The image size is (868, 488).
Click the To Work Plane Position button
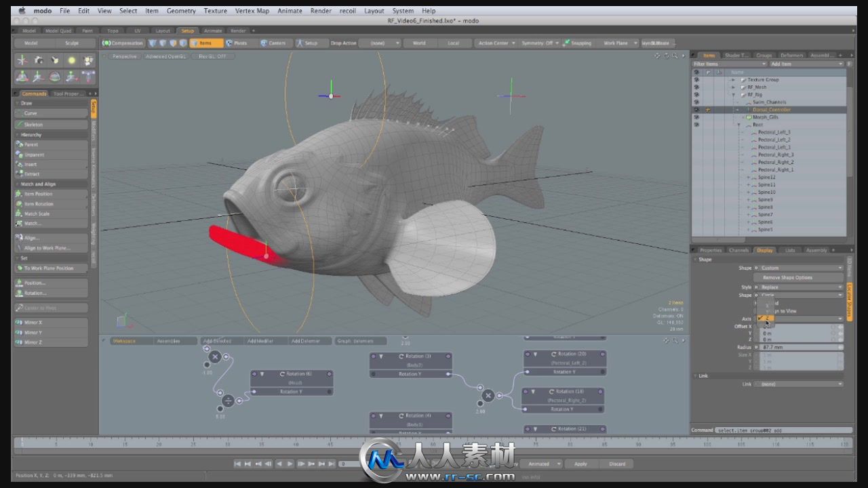tap(51, 268)
